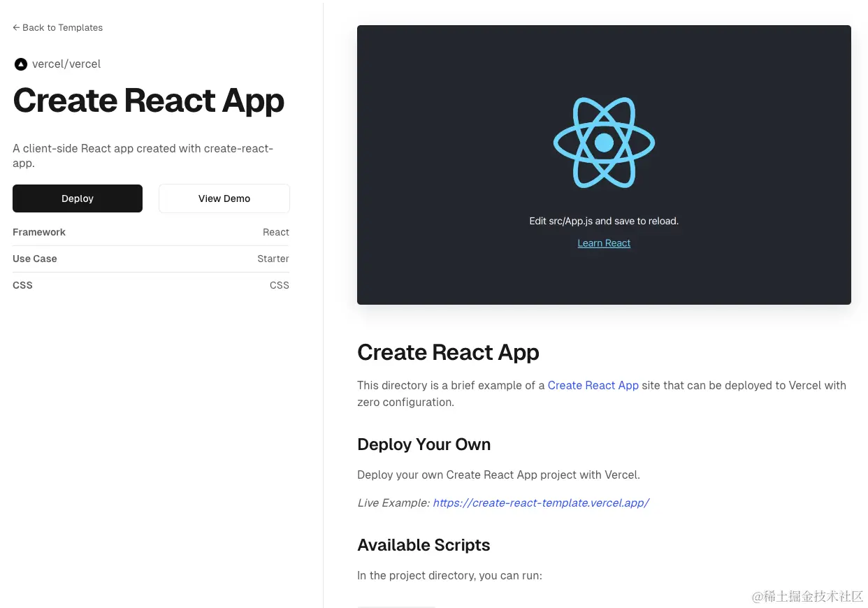Click the 'A client-side React app' description
Image resolution: width=868 pixels, height=608 pixels.
click(143, 155)
